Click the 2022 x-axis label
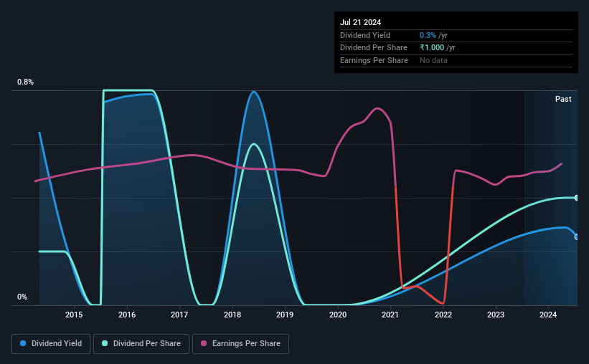This screenshot has height=364, width=589. (x=443, y=315)
